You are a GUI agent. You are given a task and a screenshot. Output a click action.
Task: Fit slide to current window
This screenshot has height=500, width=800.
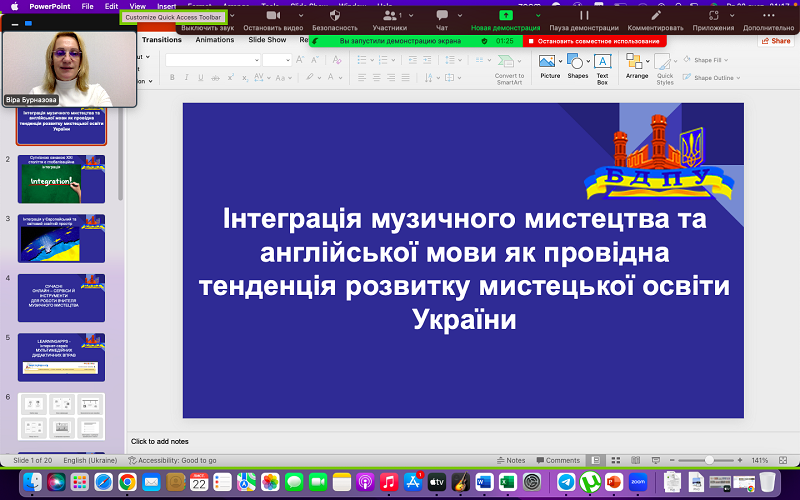point(783,460)
